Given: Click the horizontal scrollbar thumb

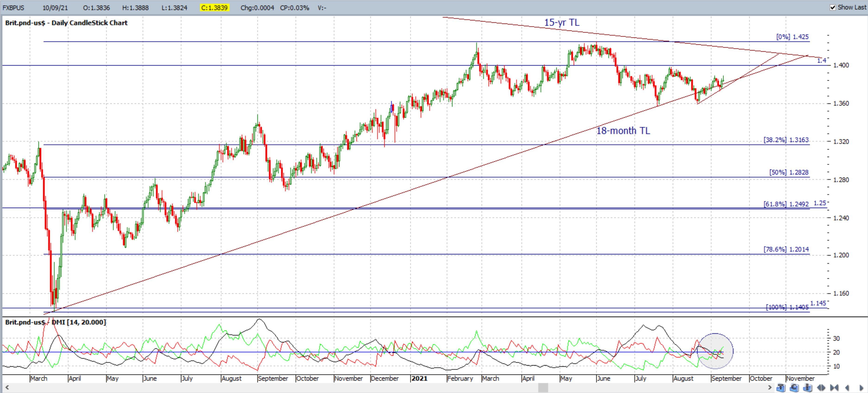Looking at the screenshot, I should (x=543, y=388).
